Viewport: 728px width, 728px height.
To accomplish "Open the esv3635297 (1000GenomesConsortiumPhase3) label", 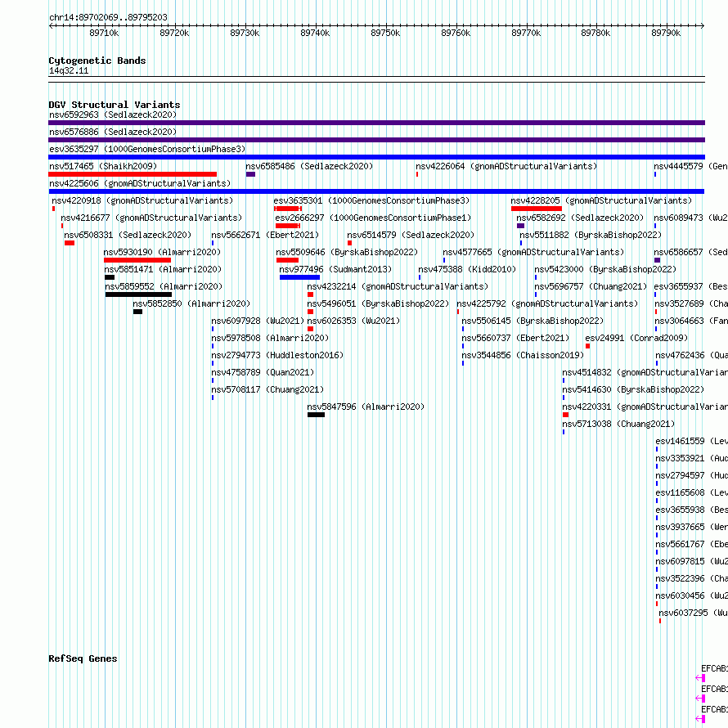I will (147, 149).
